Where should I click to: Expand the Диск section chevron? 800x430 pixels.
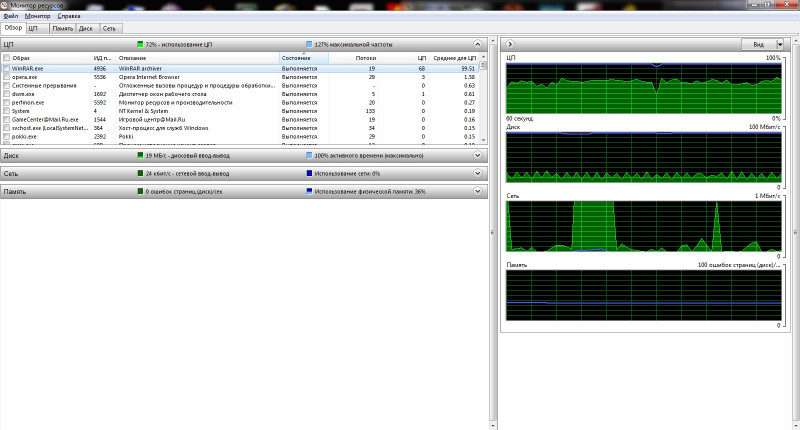[479, 156]
